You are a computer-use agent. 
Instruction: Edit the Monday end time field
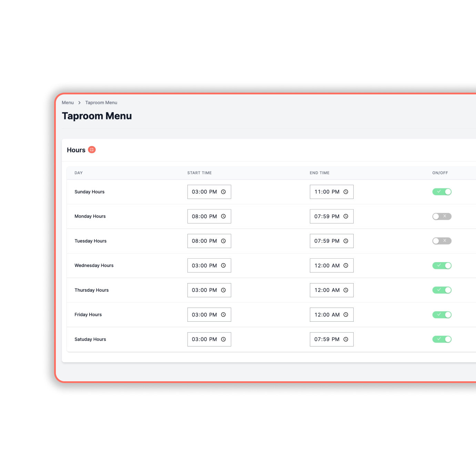[326, 216]
